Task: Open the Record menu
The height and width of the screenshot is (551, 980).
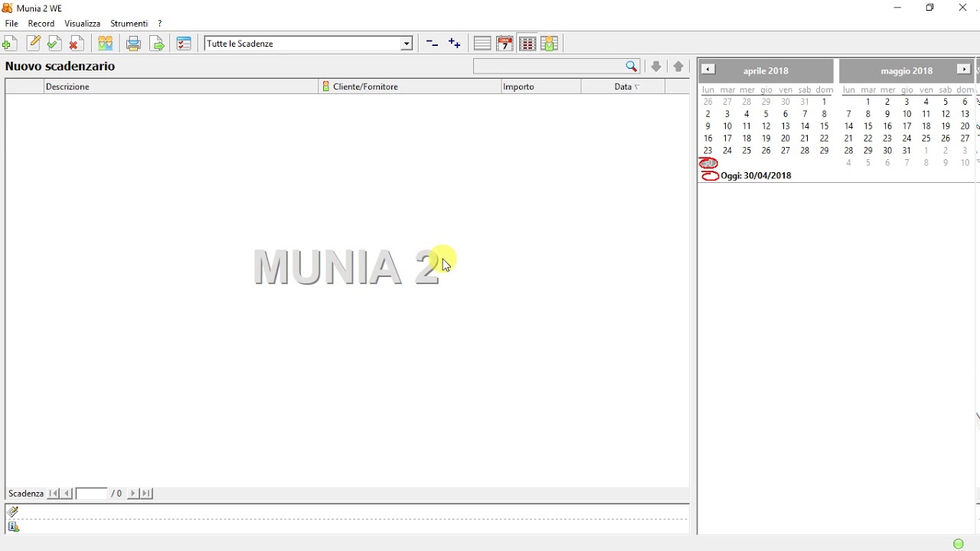Action: pos(41,24)
